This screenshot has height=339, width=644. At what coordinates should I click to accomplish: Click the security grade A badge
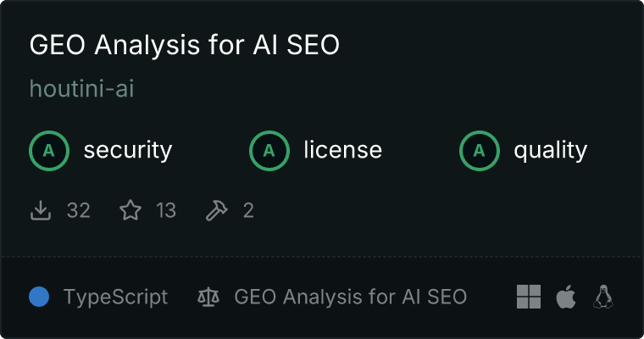(x=49, y=151)
